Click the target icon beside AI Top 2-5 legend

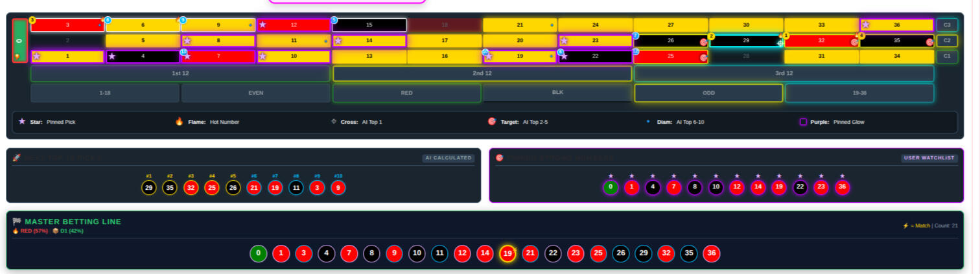[x=492, y=122]
